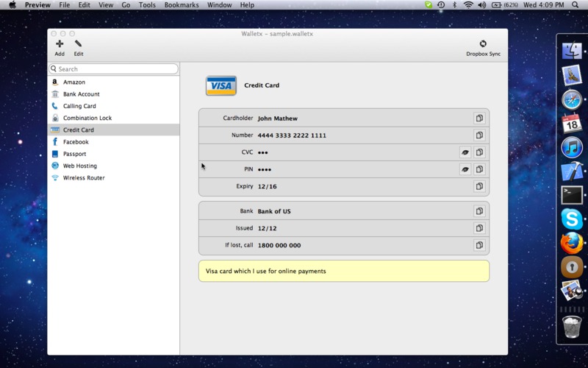Image resolution: width=588 pixels, height=368 pixels.
Task: Click the yellow Visa card note
Action: coord(343,271)
